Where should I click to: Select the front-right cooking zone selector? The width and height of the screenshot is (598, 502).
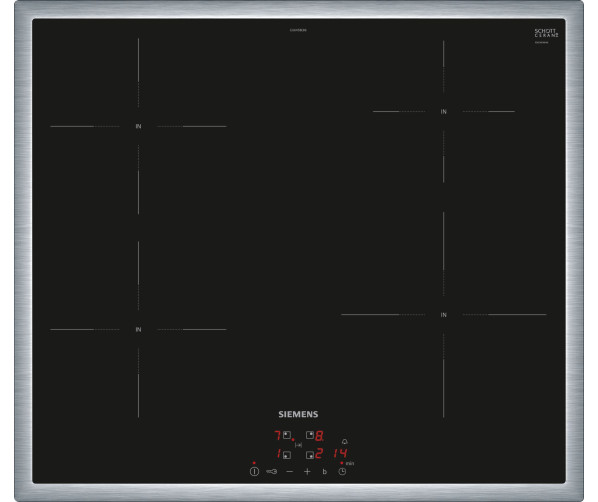pyautogui.click(x=310, y=455)
